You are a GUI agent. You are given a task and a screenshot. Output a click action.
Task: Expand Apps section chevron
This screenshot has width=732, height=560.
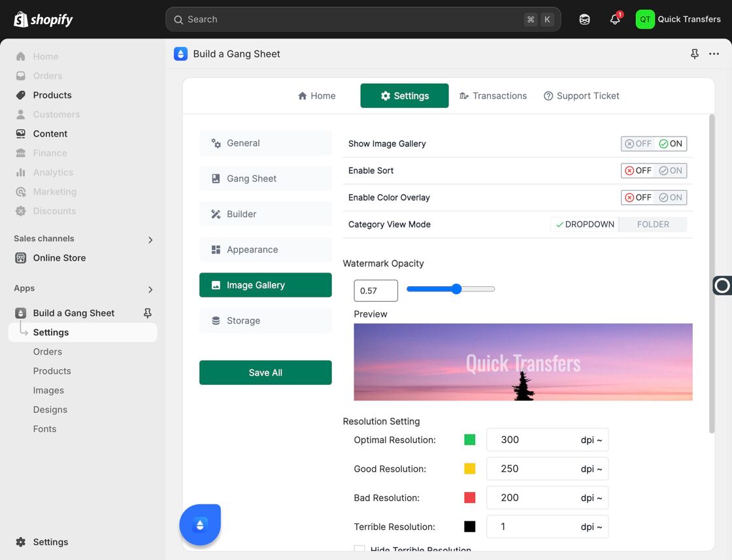[x=150, y=289]
